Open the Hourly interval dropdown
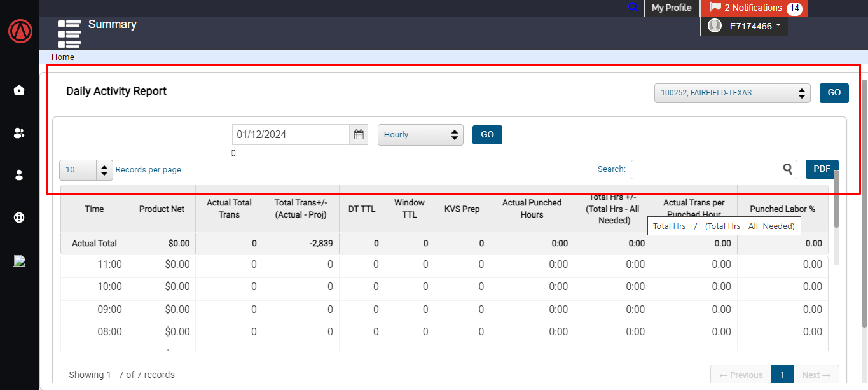 pos(420,135)
